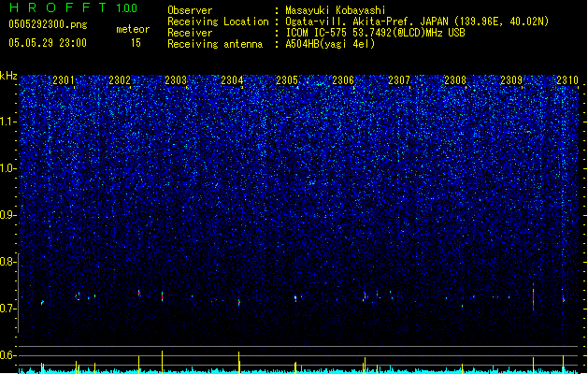Click the 2303 time marker
Screen dimensions: 588x374
point(176,80)
